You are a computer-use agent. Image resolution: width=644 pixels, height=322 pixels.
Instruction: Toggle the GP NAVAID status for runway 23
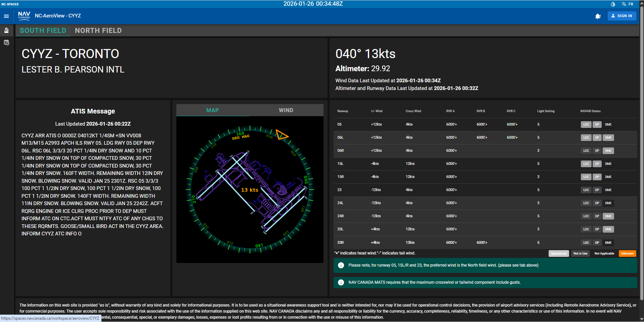tap(597, 190)
